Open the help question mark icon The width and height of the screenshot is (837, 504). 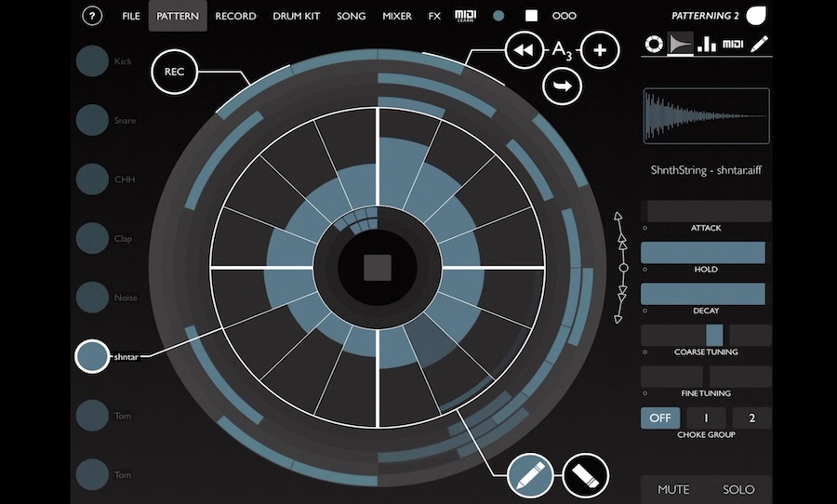(92, 16)
